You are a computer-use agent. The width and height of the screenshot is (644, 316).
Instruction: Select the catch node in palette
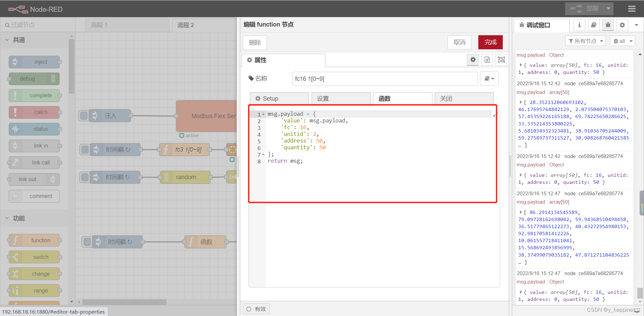click(34, 112)
